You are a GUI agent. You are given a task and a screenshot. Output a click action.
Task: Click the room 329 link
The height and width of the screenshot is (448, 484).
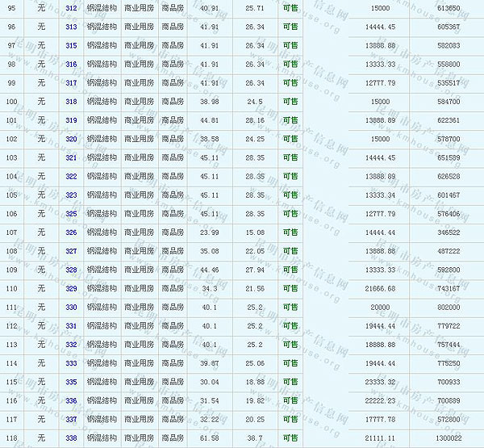click(71, 288)
